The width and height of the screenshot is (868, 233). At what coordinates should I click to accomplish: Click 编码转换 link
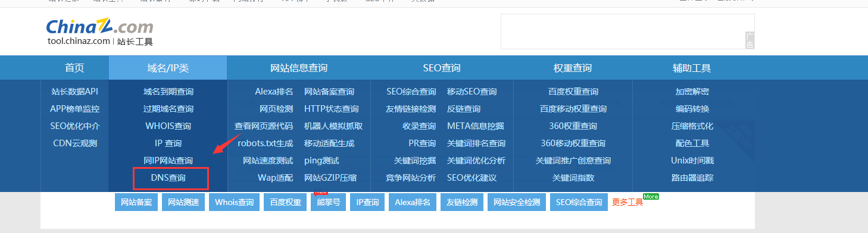pos(692,109)
